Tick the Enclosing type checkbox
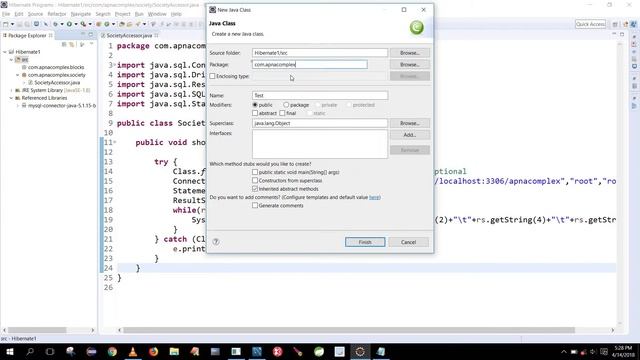 (212, 76)
